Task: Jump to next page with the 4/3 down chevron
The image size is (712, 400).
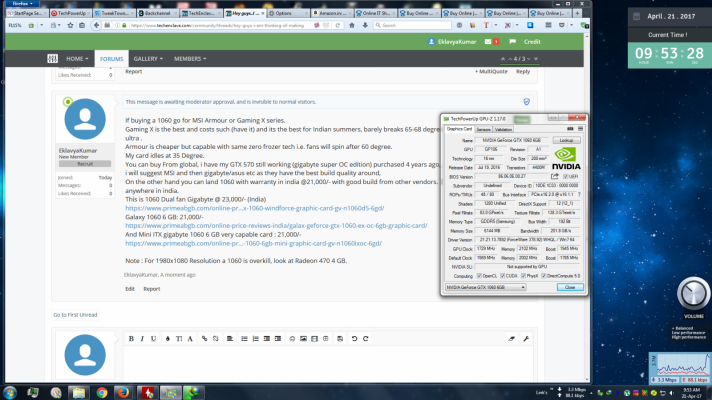Action: 529,59
